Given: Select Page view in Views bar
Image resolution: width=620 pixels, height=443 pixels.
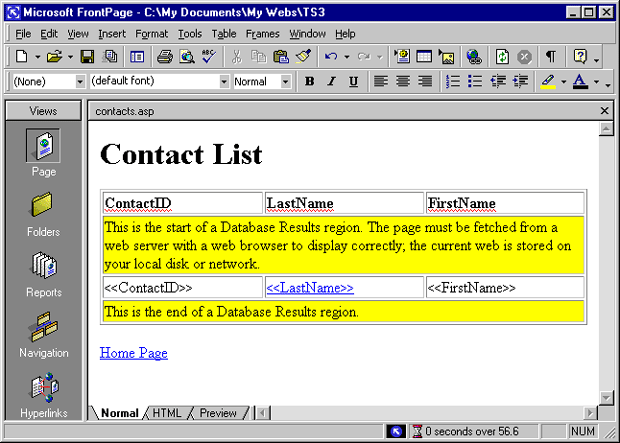Looking at the screenshot, I should tap(43, 153).
